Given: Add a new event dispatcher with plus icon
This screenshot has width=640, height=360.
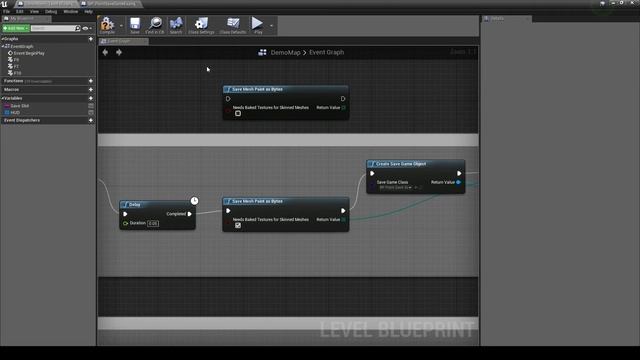Looking at the screenshot, I should [91, 120].
